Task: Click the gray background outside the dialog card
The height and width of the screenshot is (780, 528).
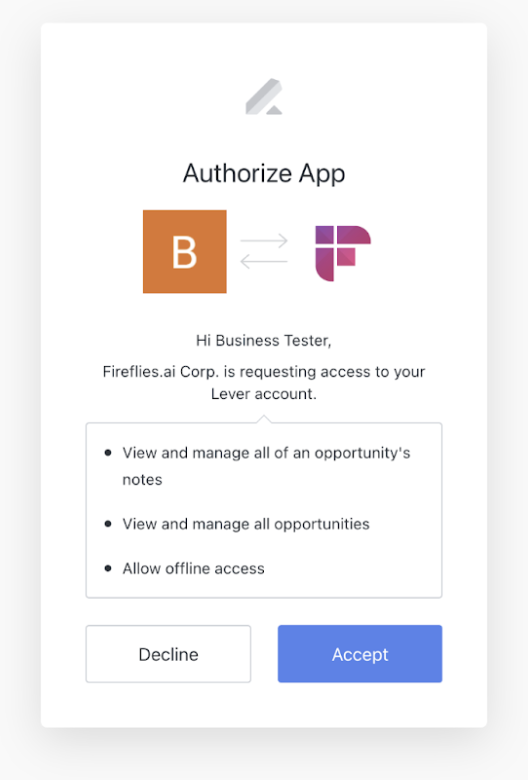Action: pos(20,388)
